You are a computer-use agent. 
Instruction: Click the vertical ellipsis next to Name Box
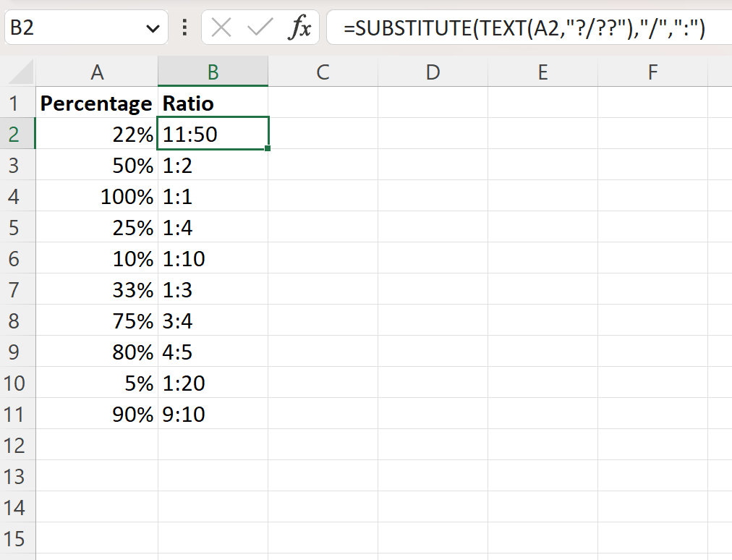(184, 27)
